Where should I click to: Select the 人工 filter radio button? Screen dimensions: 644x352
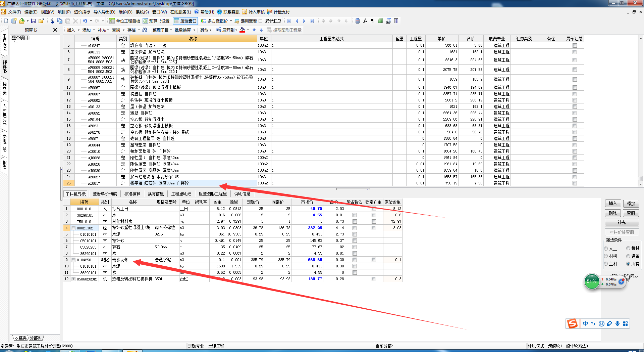606,249
